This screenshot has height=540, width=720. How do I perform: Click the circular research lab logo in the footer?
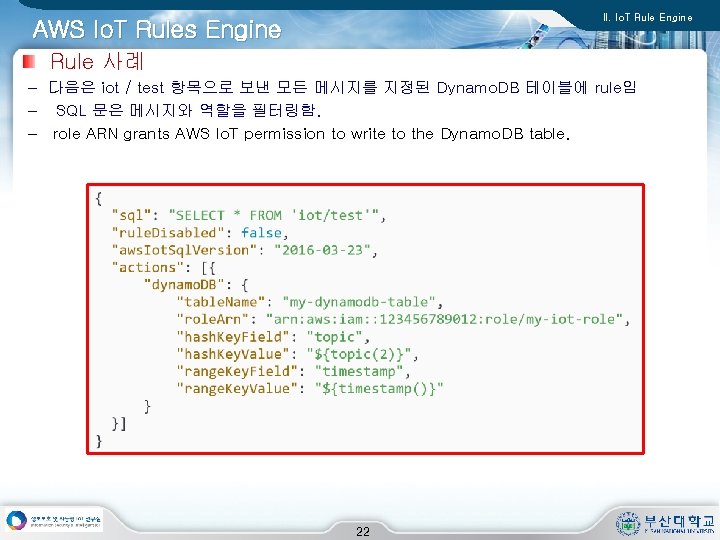[x=17, y=521]
